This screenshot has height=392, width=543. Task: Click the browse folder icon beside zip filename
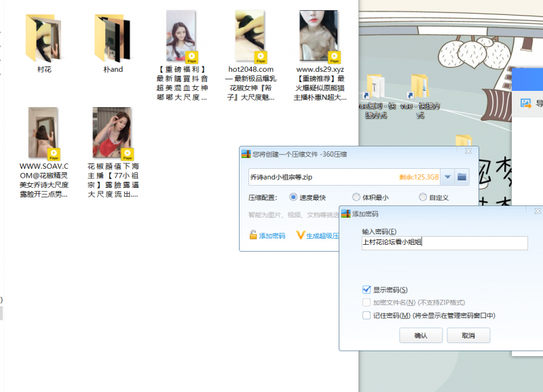point(462,177)
